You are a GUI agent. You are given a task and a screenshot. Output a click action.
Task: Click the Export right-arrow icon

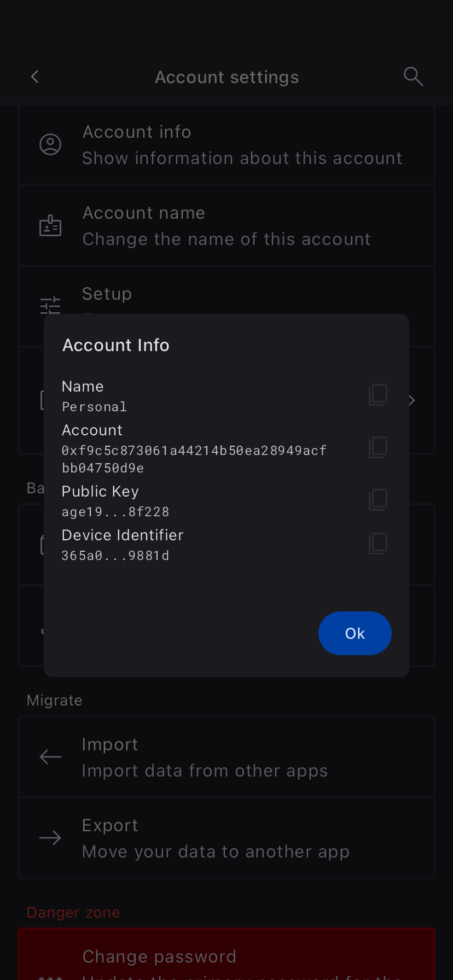(x=50, y=838)
